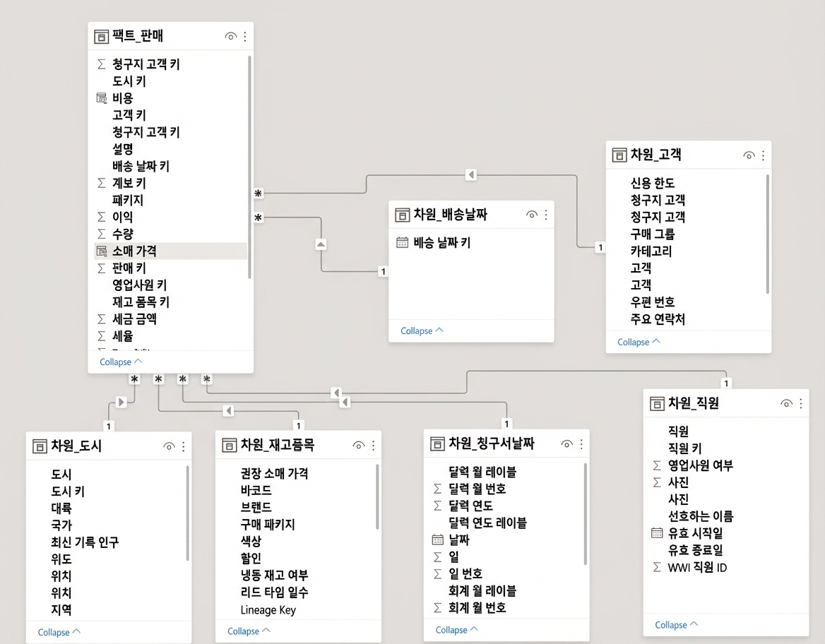Screen dimensions: 825x644
Task: Collapse the 차원_재고품목 table card
Action: [249, 631]
